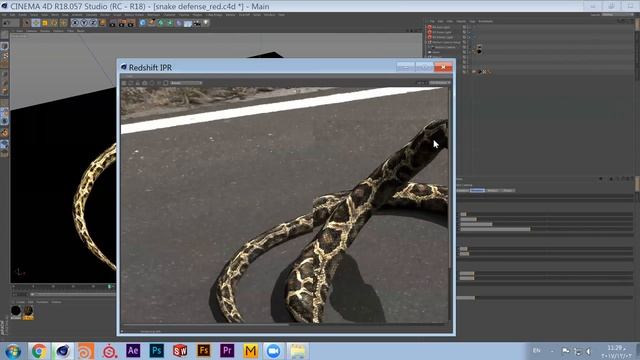Open the Objects menu in Object Manager
The height and width of the screenshot is (360, 640).
point(461,21)
